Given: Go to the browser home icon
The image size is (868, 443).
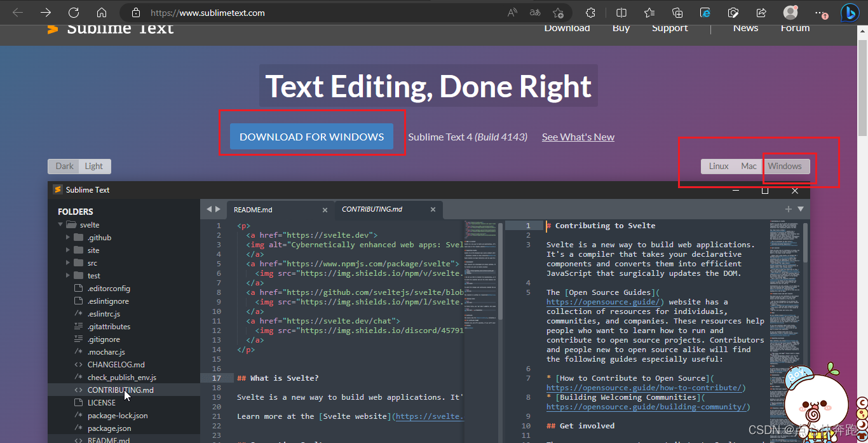Looking at the screenshot, I should [x=102, y=13].
